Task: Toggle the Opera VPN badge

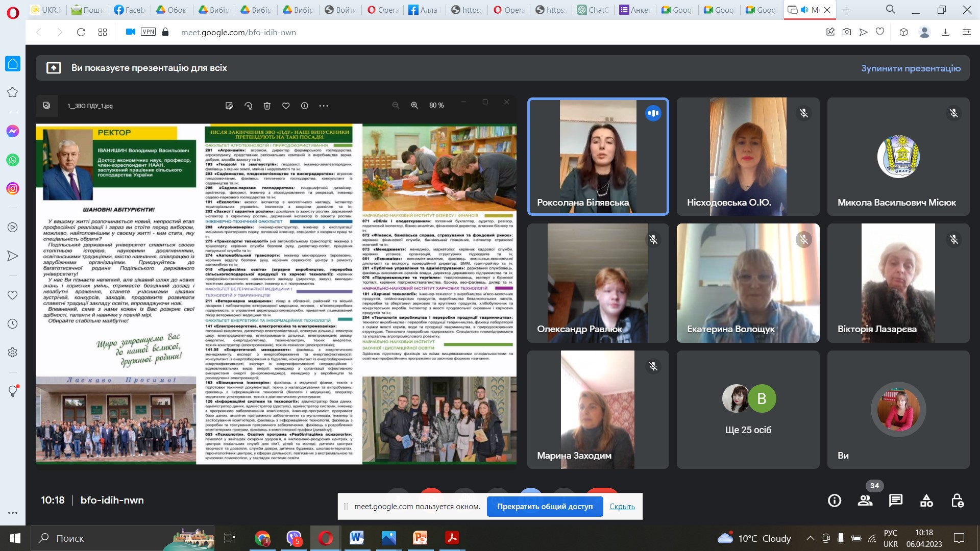Action: click(x=148, y=32)
